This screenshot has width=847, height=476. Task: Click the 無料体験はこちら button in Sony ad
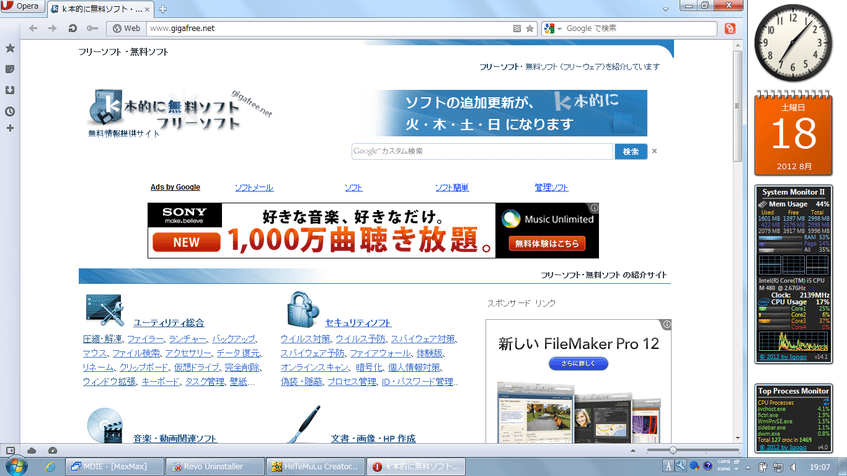pyautogui.click(x=546, y=244)
